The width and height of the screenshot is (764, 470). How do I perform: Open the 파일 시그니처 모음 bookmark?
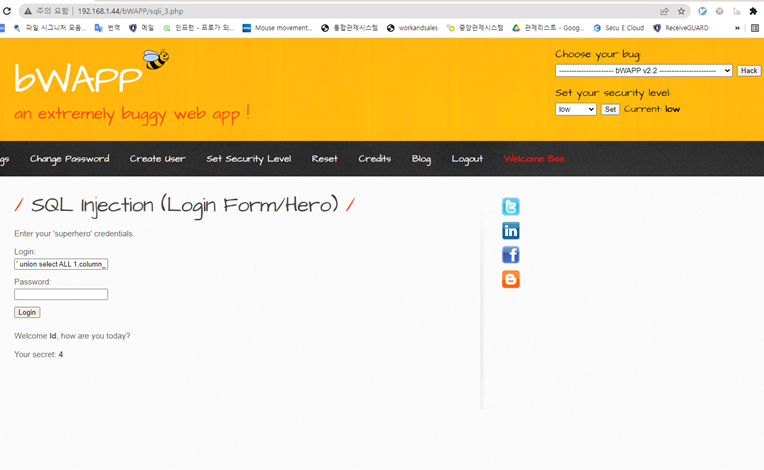coord(50,28)
